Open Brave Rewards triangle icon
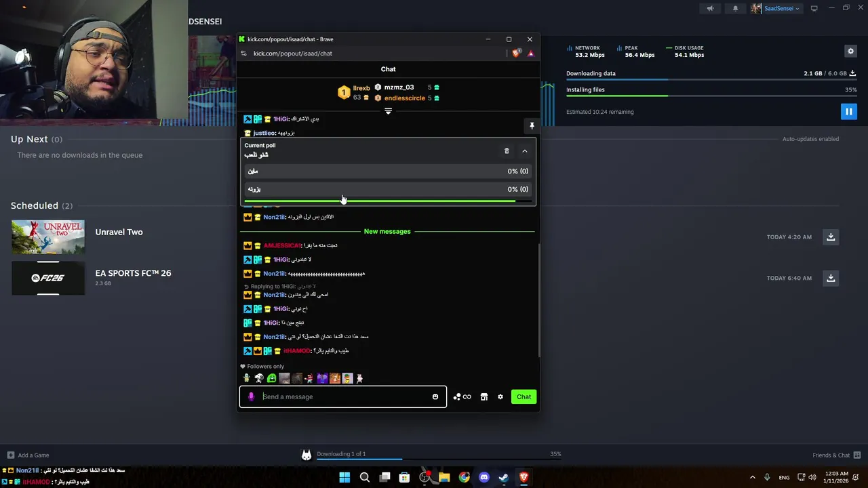The height and width of the screenshot is (488, 868). [x=530, y=54]
